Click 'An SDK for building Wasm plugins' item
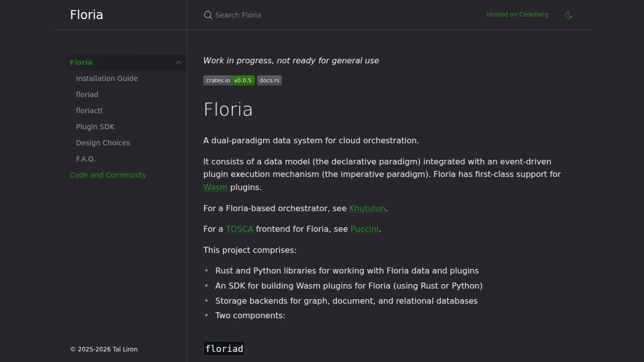Image resolution: width=644 pixels, height=362 pixels. (349, 286)
